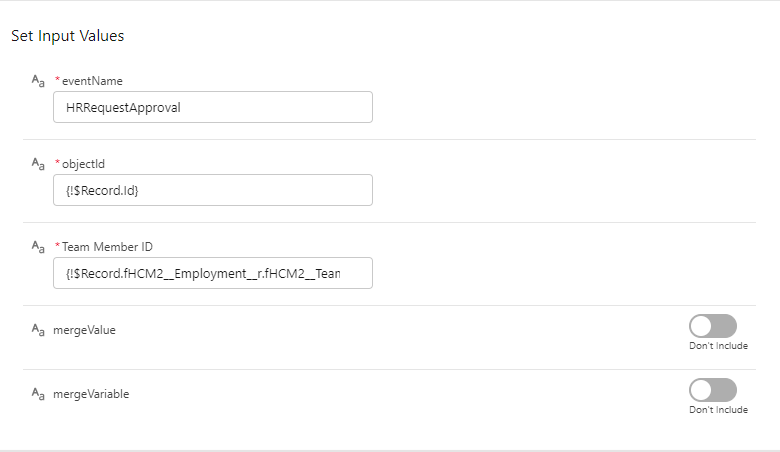Click "Don't Include" text under mergeValue toggle
Screen dimensions: 780x452
[x=718, y=346]
